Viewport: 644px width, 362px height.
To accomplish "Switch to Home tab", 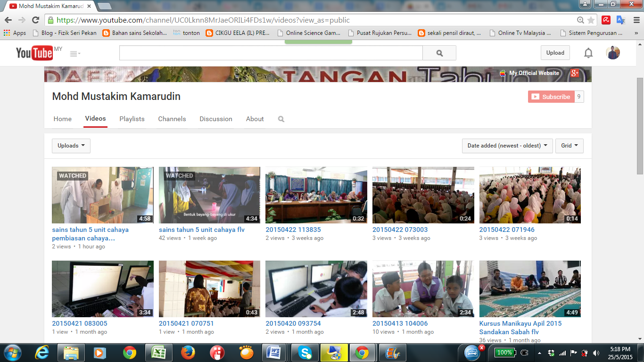I will pos(63,119).
